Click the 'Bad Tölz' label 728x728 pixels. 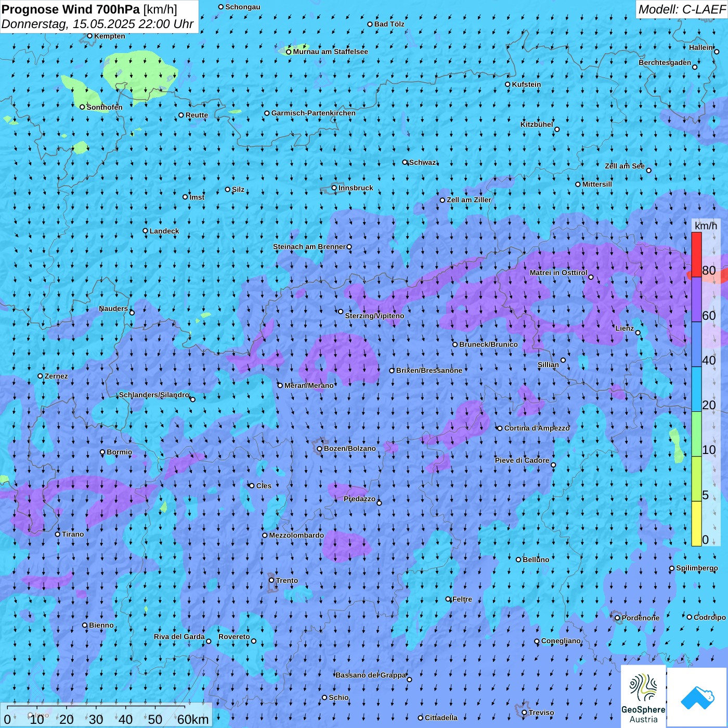(389, 24)
